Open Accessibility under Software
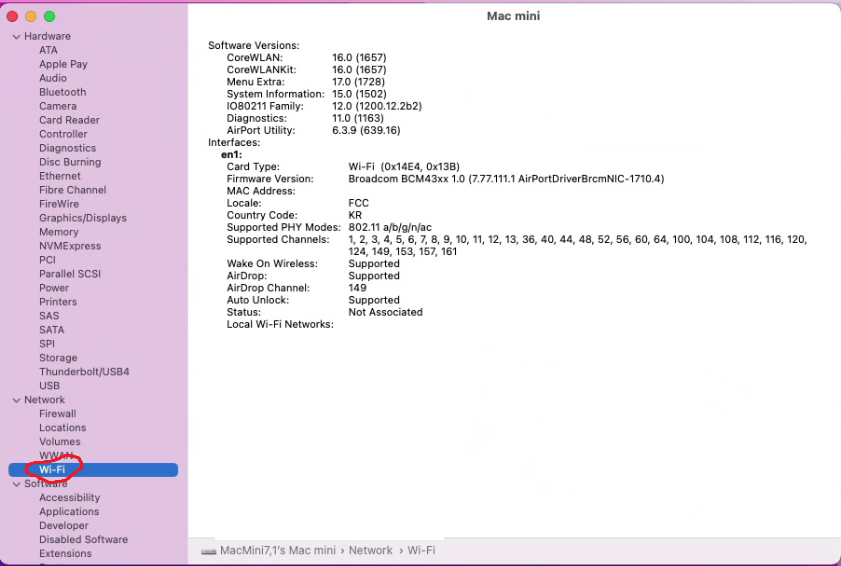Viewport: 841px width, 566px height. 69,497
